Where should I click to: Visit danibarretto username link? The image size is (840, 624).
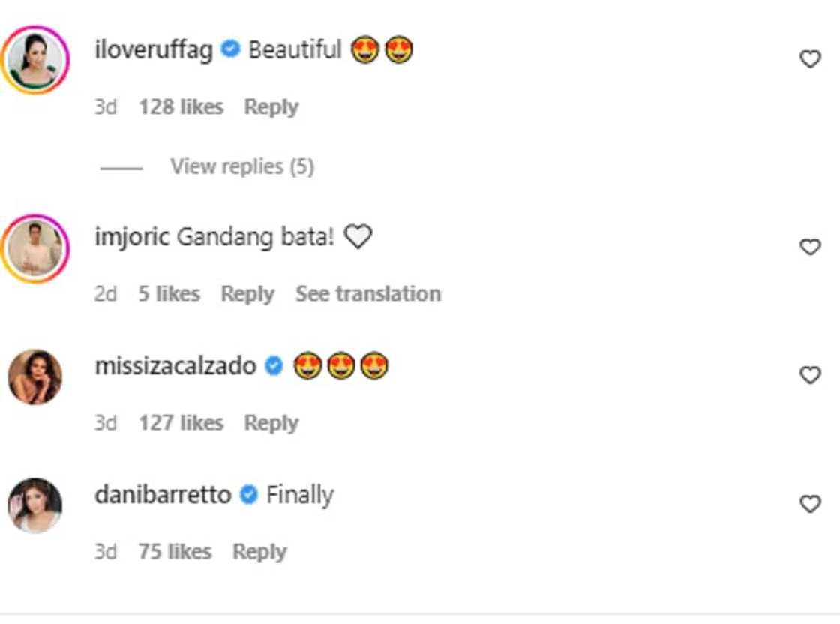click(163, 496)
